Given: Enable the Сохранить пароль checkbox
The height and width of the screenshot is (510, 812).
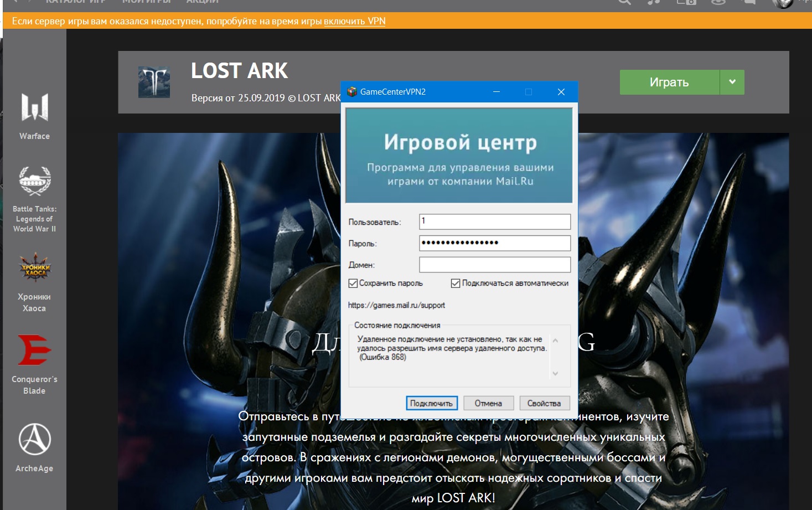Looking at the screenshot, I should [353, 283].
